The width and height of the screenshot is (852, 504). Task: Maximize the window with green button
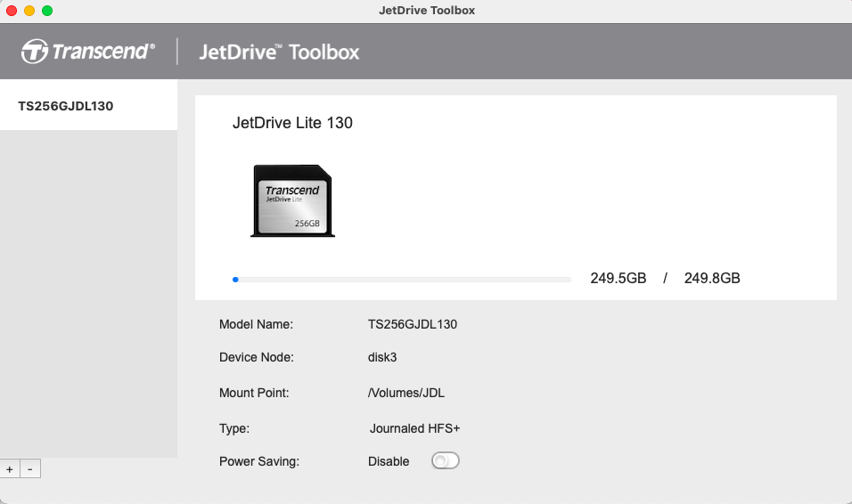47,11
